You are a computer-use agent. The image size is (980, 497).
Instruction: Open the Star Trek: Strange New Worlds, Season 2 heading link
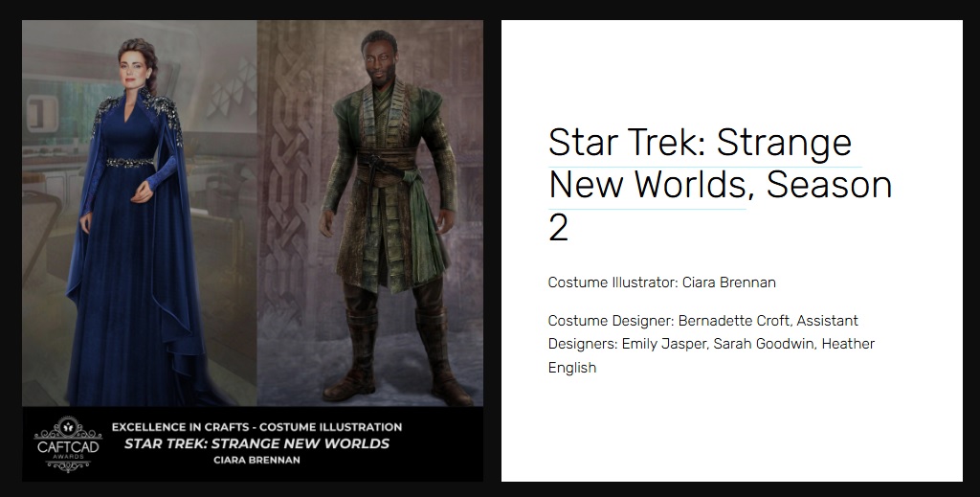point(720,185)
